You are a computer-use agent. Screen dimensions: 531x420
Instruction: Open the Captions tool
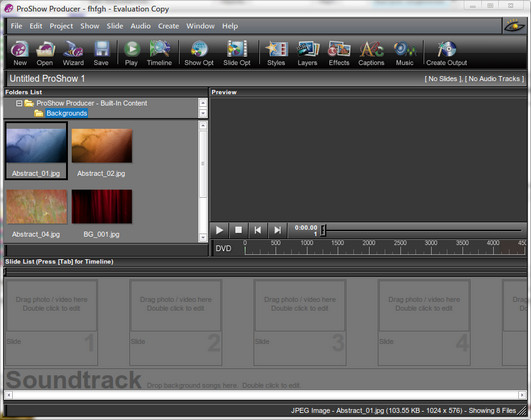pos(371,53)
